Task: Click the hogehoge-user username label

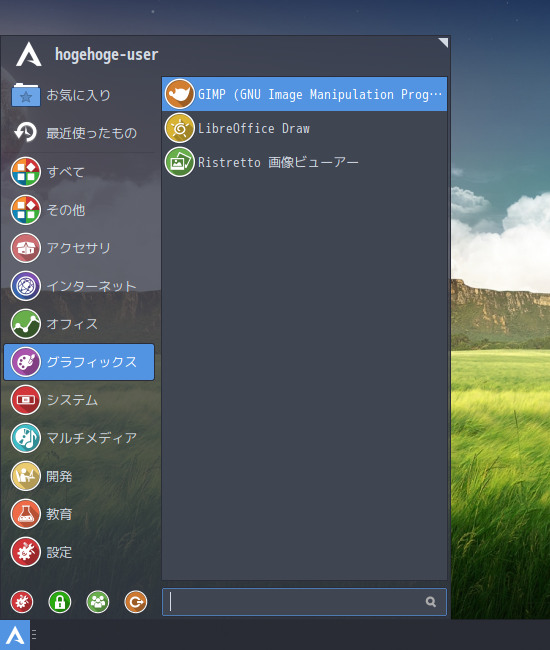Action: tap(107, 55)
